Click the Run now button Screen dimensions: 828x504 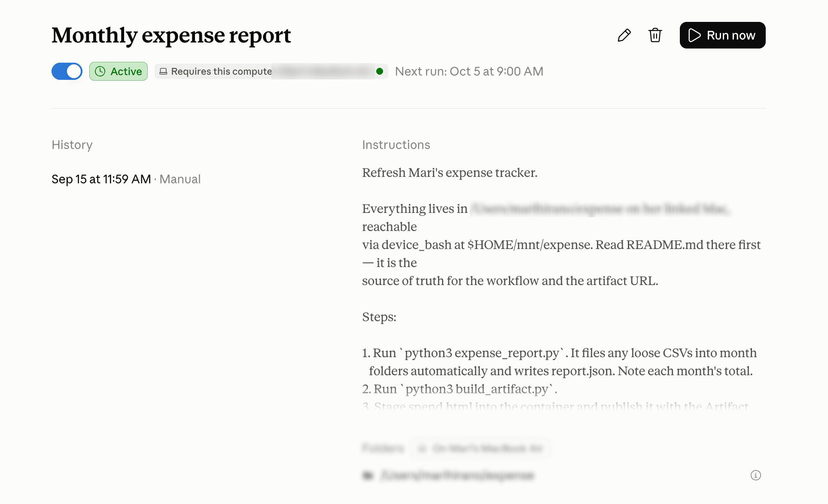pos(722,35)
